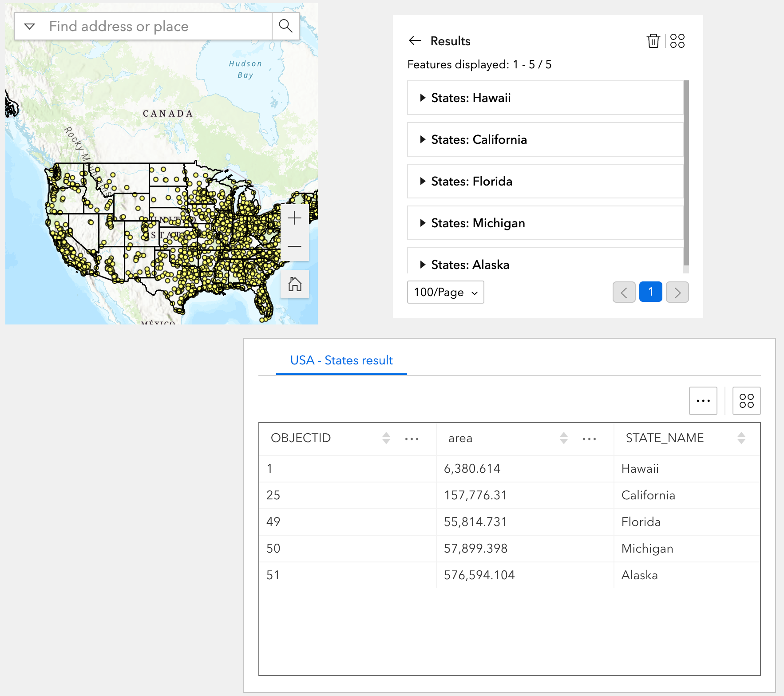Screen dimensions: 784x696
Task: Sort table by OBJECTID column
Action: point(386,438)
